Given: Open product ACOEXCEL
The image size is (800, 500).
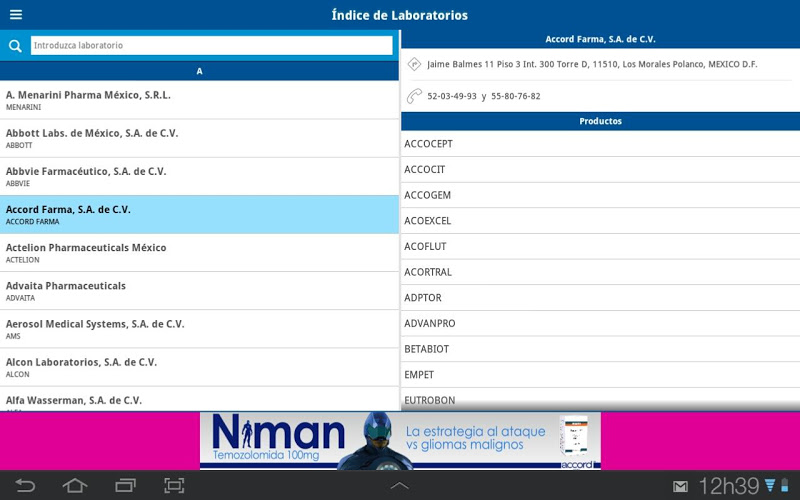Looking at the screenshot, I should [x=601, y=221].
